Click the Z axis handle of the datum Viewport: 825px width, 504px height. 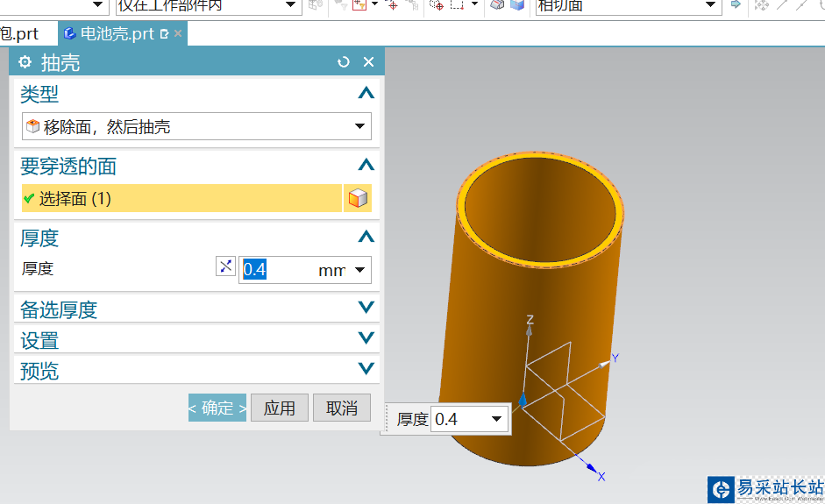click(530, 330)
